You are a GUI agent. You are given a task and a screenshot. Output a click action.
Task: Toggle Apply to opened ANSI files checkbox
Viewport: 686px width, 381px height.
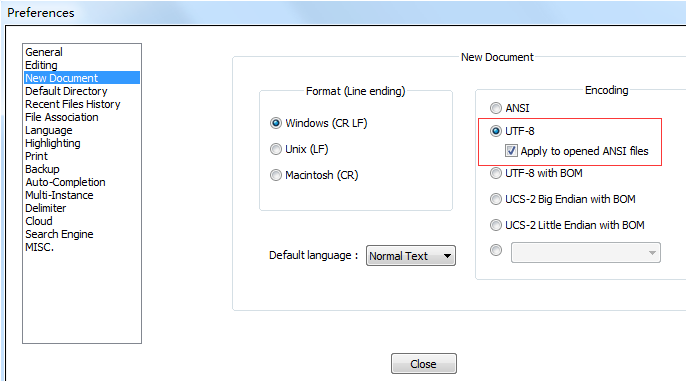point(511,151)
